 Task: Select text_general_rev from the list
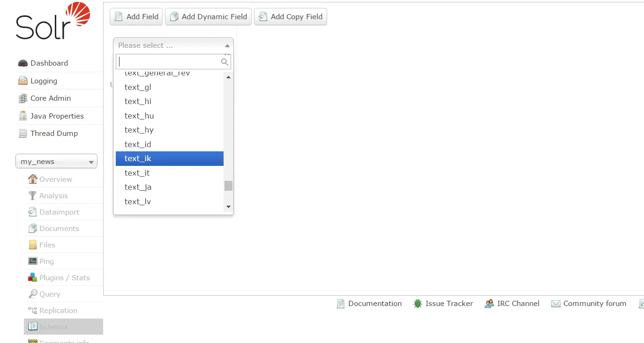(170, 74)
